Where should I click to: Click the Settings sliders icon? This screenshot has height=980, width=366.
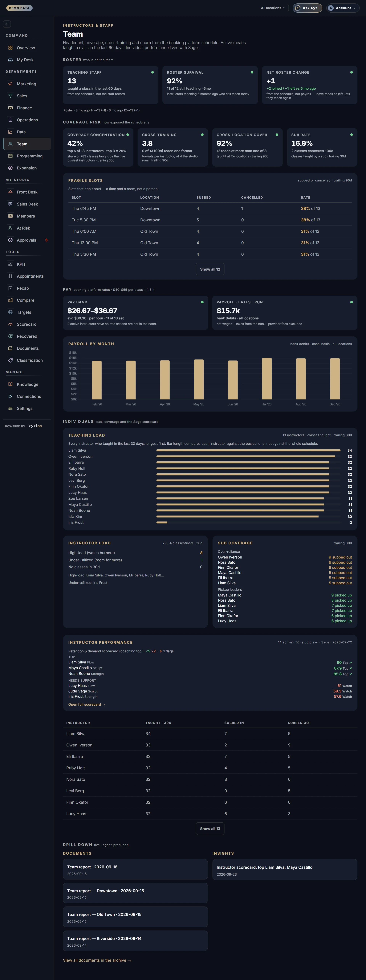tap(10, 409)
